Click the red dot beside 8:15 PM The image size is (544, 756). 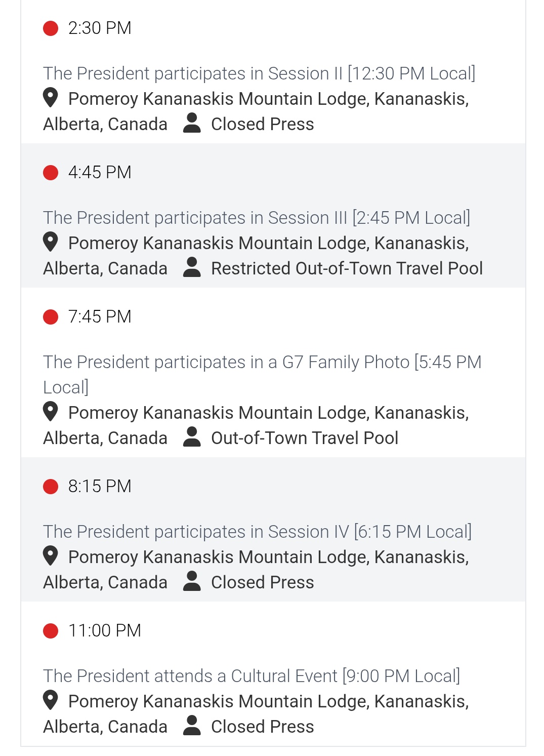[x=51, y=487]
